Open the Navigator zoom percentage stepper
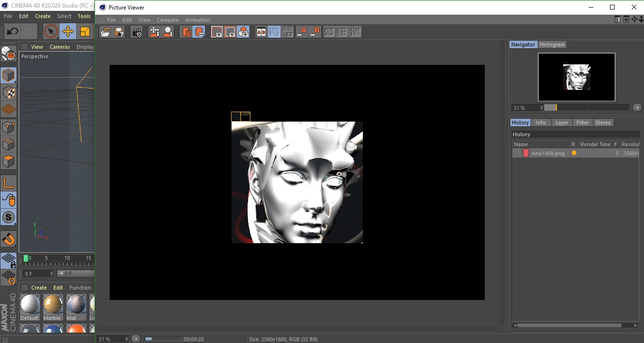 (x=541, y=108)
